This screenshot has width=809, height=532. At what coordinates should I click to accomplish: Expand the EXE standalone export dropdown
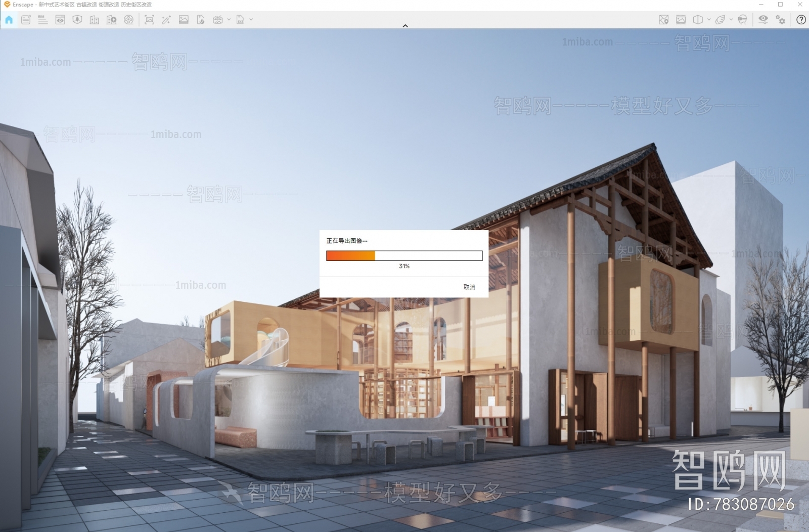pyautogui.click(x=250, y=20)
